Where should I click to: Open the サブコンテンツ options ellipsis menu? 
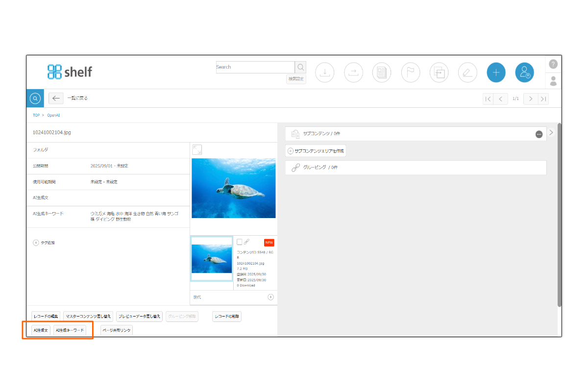pos(539,134)
